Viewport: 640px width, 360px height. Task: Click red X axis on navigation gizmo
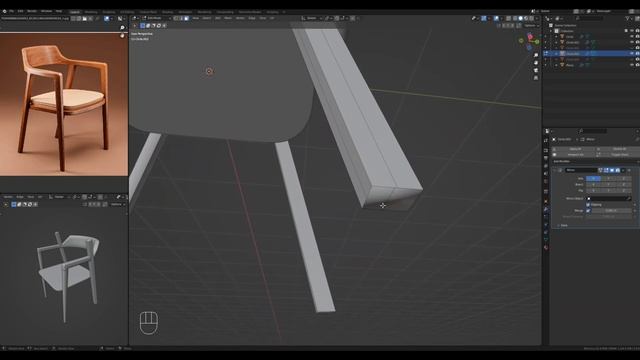click(x=530, y=37)
